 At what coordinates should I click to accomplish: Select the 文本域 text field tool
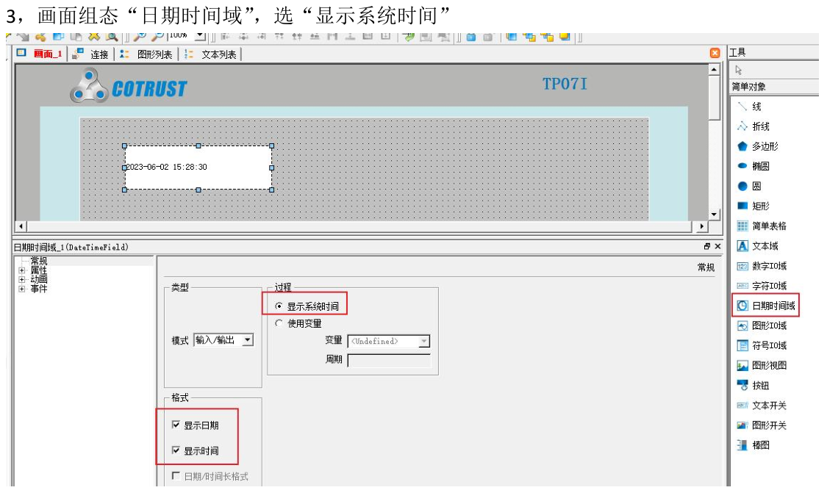757,246
